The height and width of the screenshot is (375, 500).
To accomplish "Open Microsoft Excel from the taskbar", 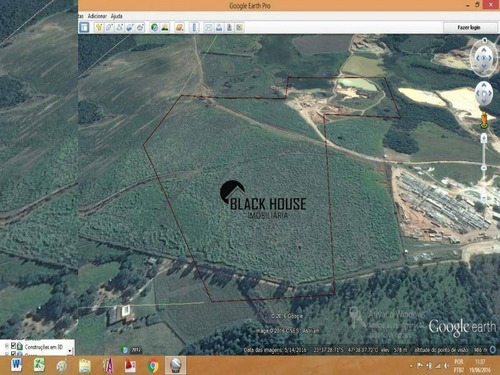I will [x=39, y=365].
